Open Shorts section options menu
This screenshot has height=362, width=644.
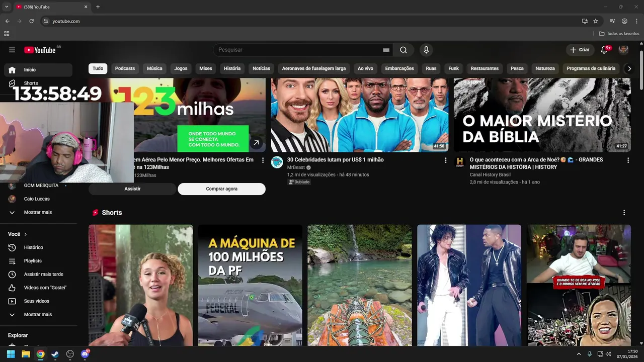[x=624, y=213]
